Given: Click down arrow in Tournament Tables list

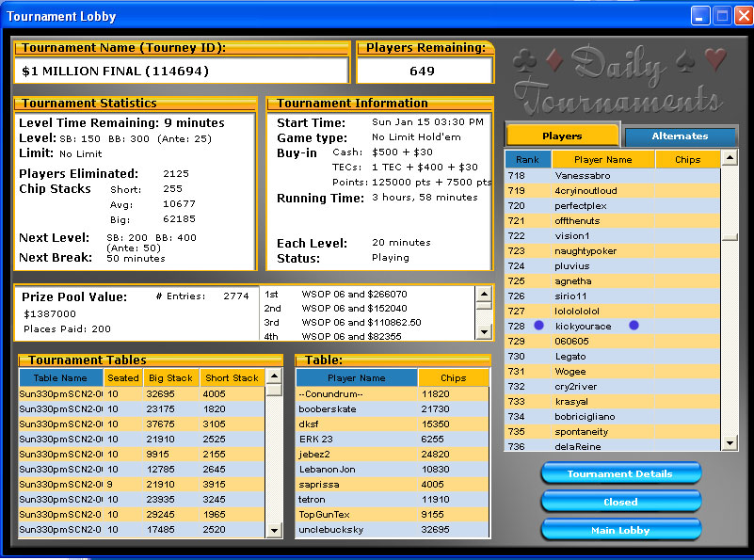Looking at the screenshot, I should coord(274,530).
